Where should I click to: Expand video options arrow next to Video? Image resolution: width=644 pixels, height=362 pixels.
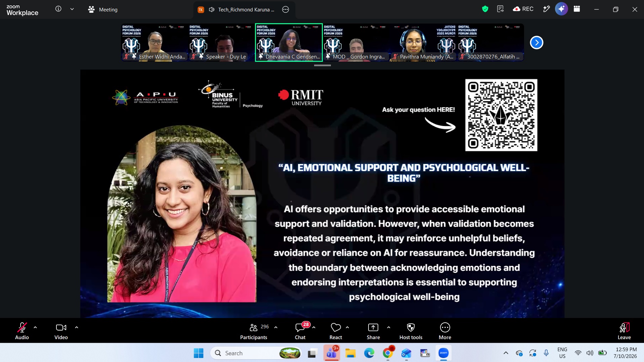pos(77,327)
